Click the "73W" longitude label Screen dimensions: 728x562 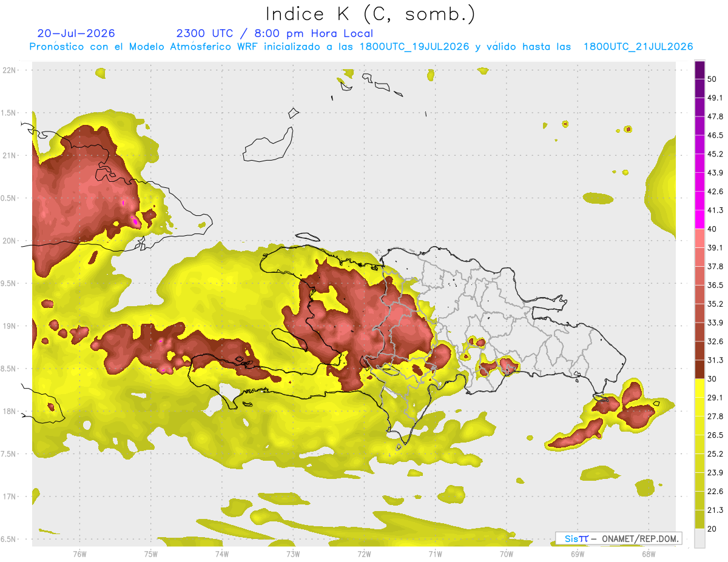[293, 554]
